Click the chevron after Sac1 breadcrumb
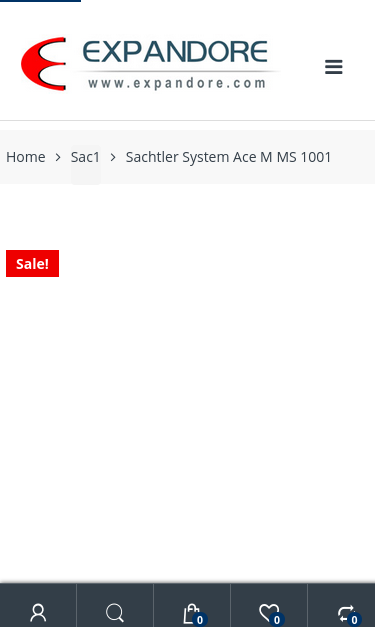375x627 pixels. click(113, 157)
